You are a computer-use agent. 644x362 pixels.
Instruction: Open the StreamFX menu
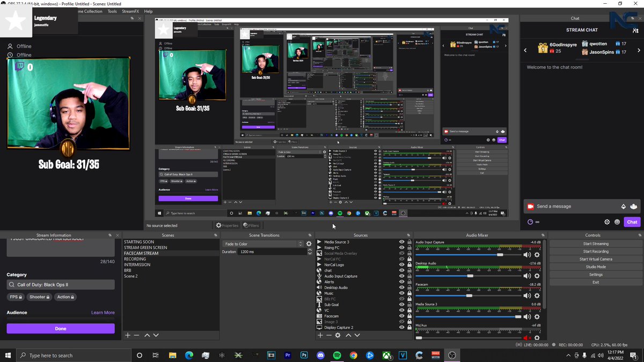pyautogui.click(x=131, y=11)
